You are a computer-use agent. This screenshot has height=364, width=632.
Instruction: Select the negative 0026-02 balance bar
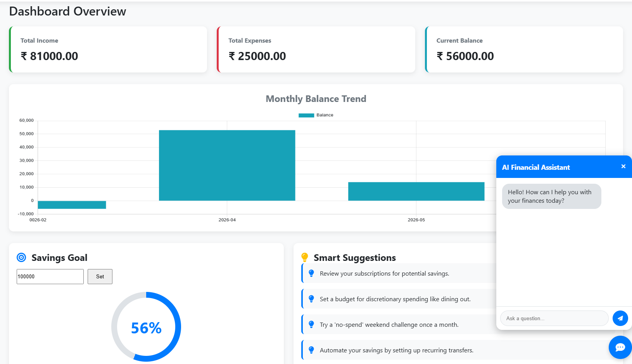[72, 205]
